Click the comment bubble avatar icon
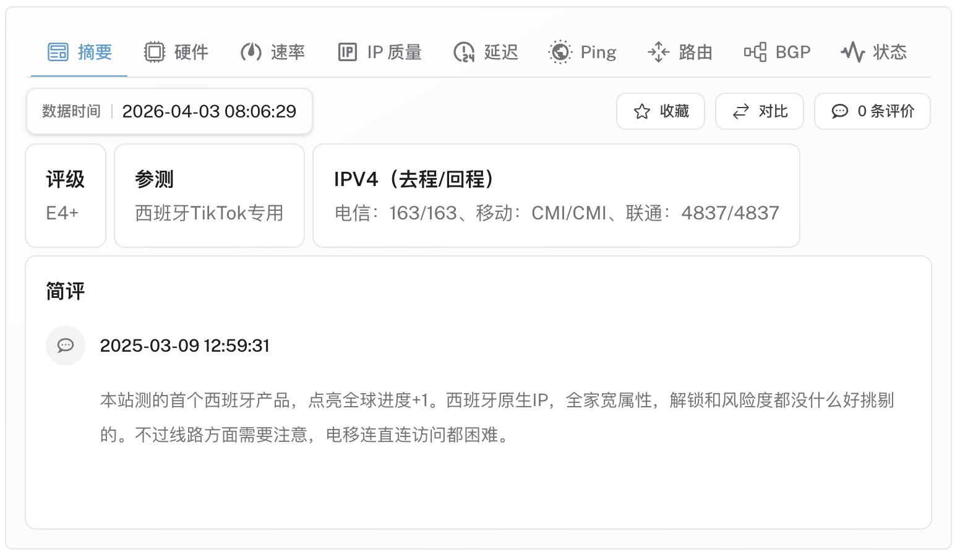960x560 pixels. tap(66, 346)
